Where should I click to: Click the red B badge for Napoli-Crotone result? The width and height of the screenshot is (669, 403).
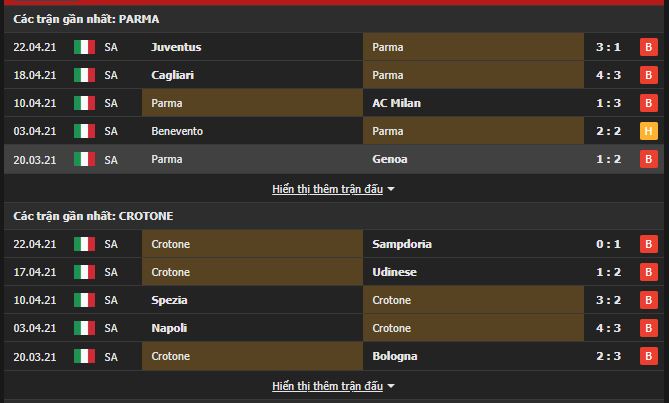tap(648, 328)
